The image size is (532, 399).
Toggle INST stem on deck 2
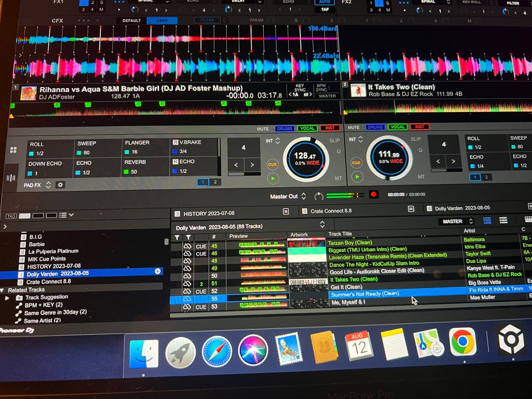click(420, 126)
